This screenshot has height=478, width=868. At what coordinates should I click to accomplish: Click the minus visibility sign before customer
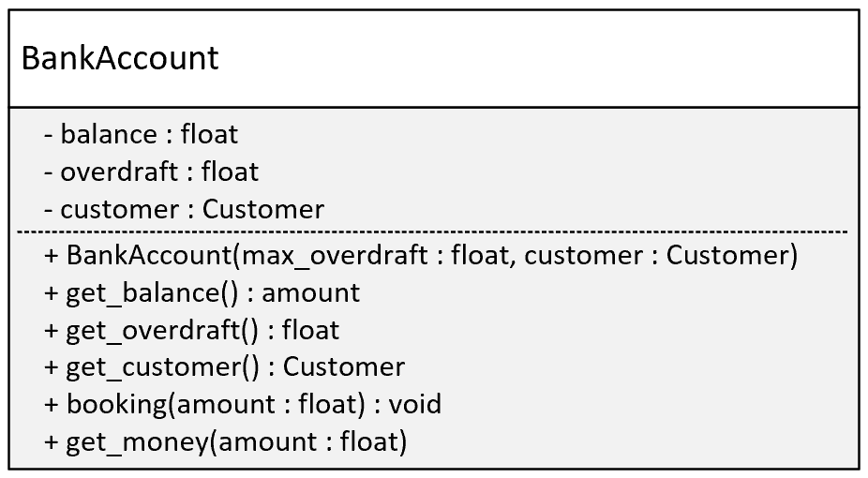(x=49, y=210)
